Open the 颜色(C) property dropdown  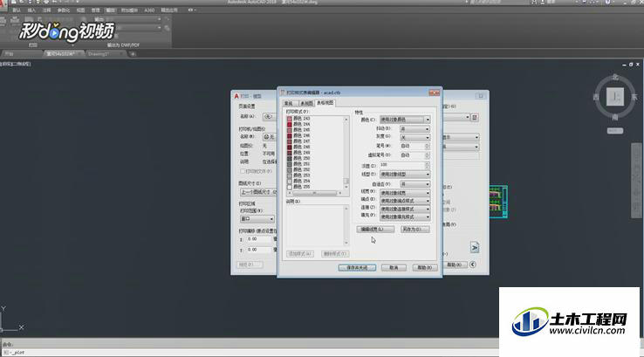(405, 120)
